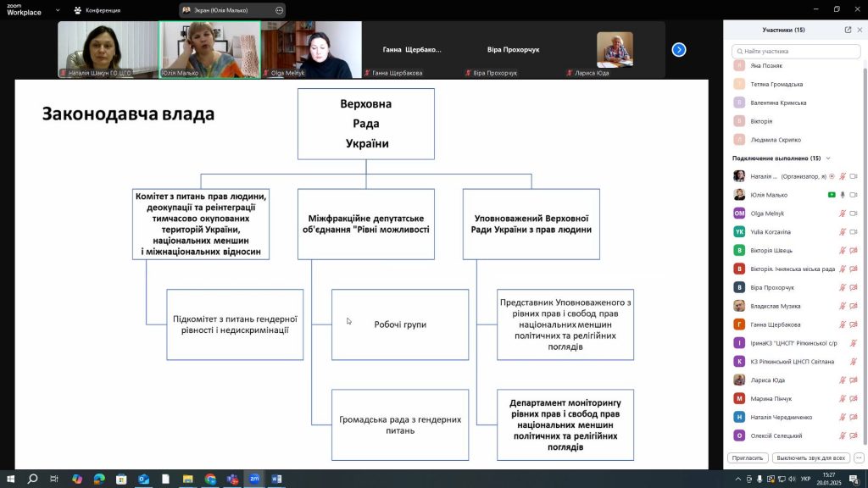The height and width of the screenshot is (488, 868).
Task: Click the muted mic icon for Лариса Юда
Action: click(843, 380)
